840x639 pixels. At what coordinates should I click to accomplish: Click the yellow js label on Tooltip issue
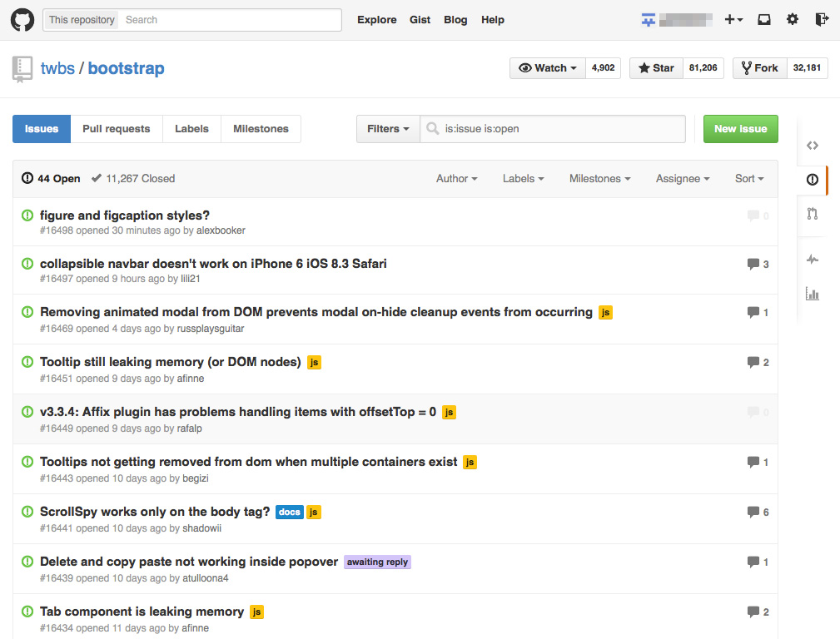[x=314, y=362]
